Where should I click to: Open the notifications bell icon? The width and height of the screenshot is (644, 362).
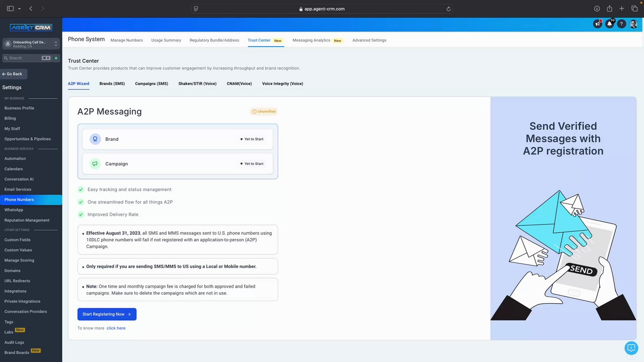(x=610, y=24)
